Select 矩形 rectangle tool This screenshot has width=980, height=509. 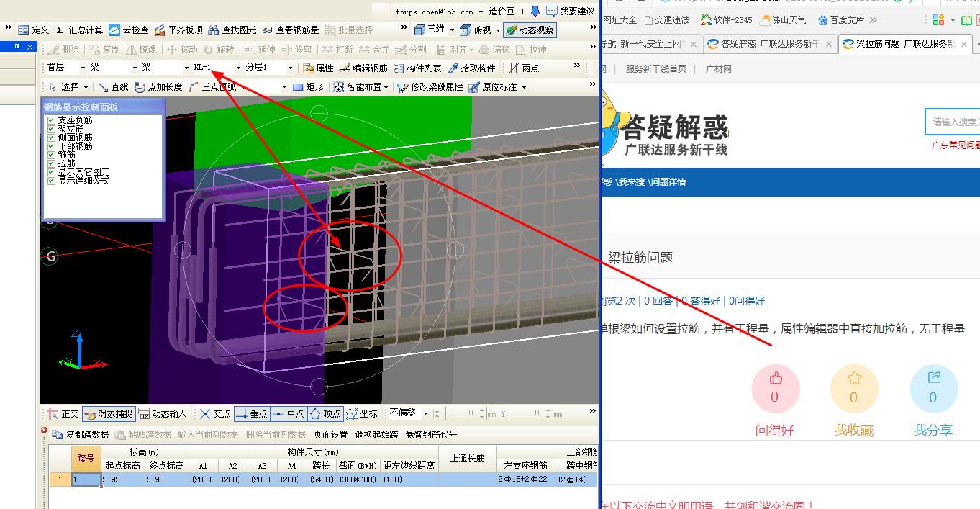308,87
